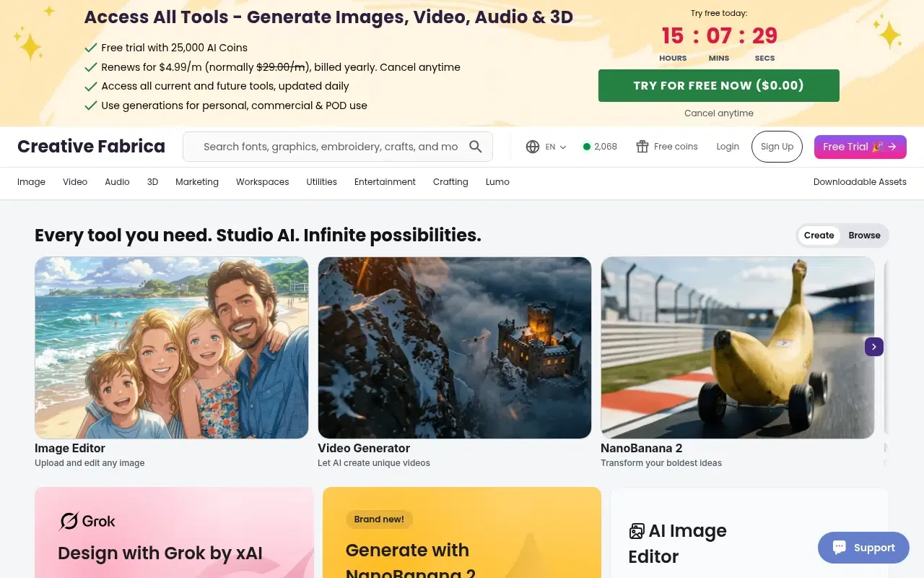
Task: Click the Image Editor title
Action: pyautogui.click(x=70, y=448)
